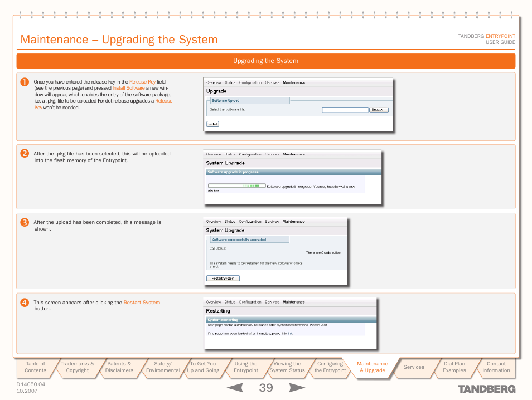Click Status menu in successfully upgraded screenshot
Viewport: 532px width, 400px height.
(x=230, y=221)
